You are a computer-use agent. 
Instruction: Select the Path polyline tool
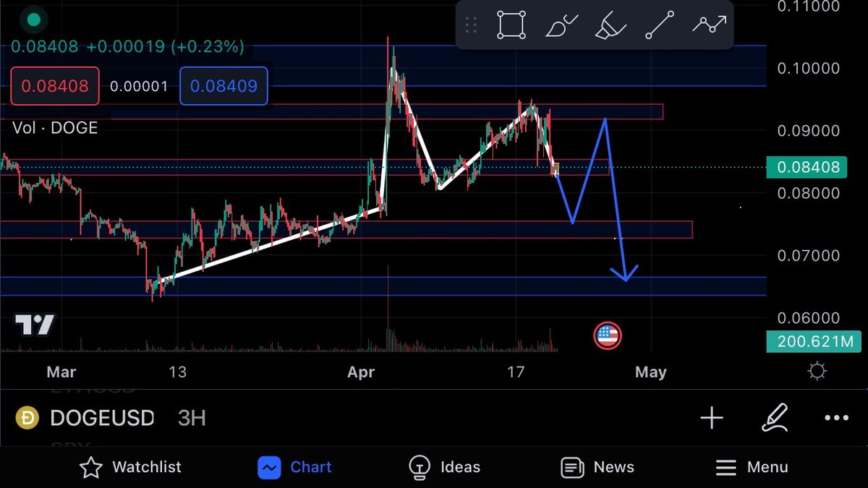coord(709,25)
